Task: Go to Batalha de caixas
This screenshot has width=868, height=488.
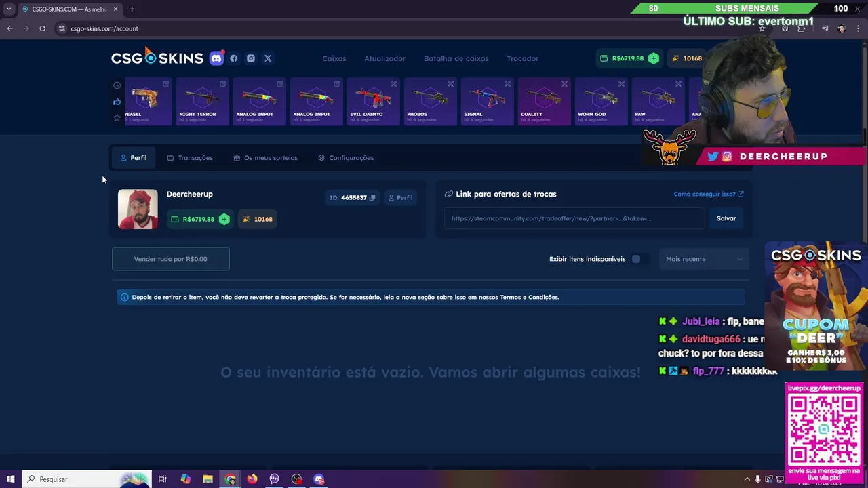Action: pyautogui.click(x=456, y=58)
